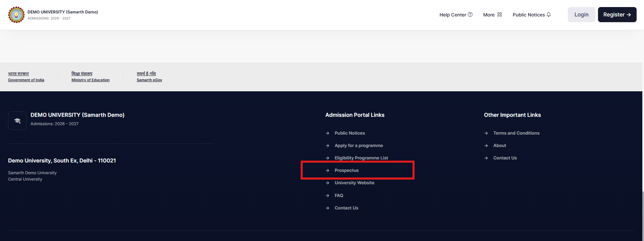Click the Demo University emblem logo

pos(16,15)
